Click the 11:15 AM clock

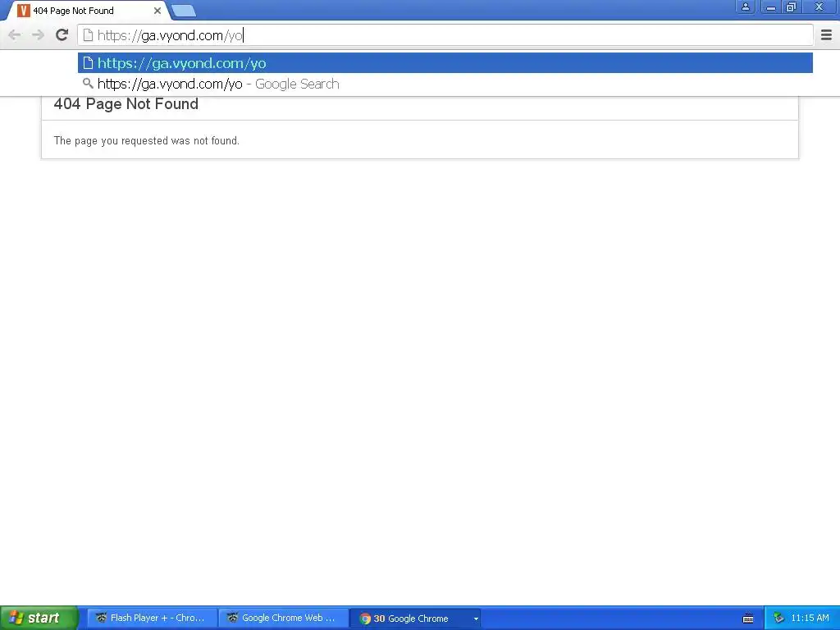pos(810,619)
